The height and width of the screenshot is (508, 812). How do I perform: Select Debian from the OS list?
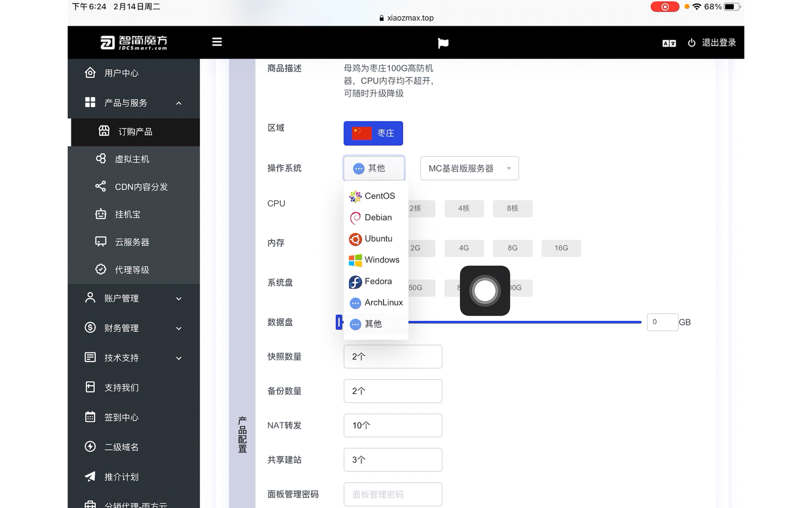(376, 217)
